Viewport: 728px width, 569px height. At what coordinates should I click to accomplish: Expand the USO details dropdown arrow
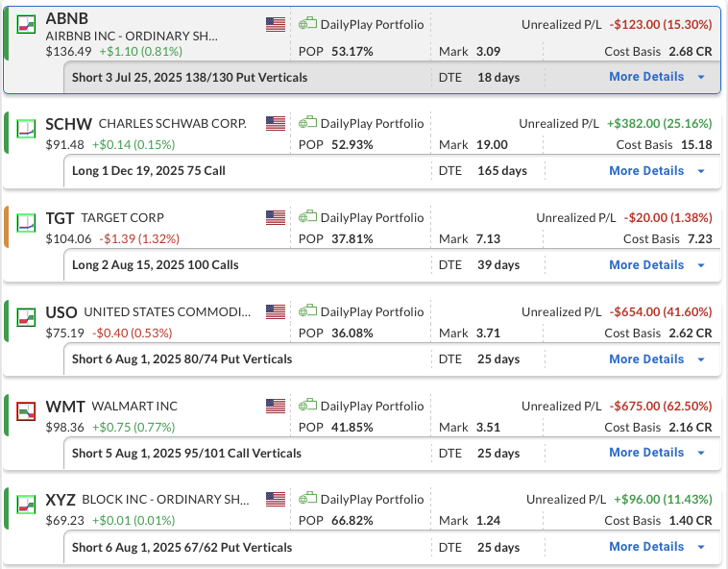point(701,360)
